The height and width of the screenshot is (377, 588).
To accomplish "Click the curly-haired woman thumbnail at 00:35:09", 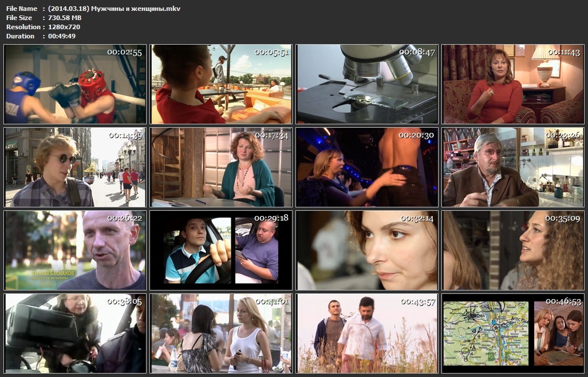I will [513, 250].
